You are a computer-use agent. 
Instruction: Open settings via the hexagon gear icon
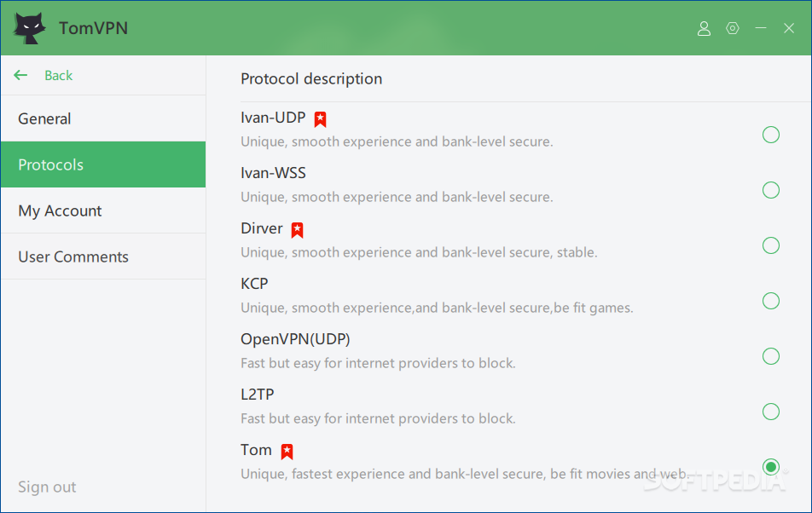[x=732, y=28]
